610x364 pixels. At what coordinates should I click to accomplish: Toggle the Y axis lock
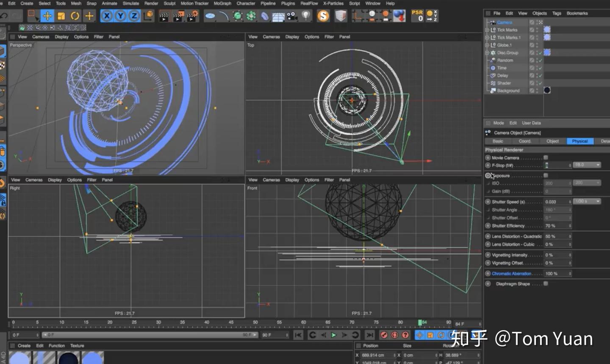coord(121,16)
